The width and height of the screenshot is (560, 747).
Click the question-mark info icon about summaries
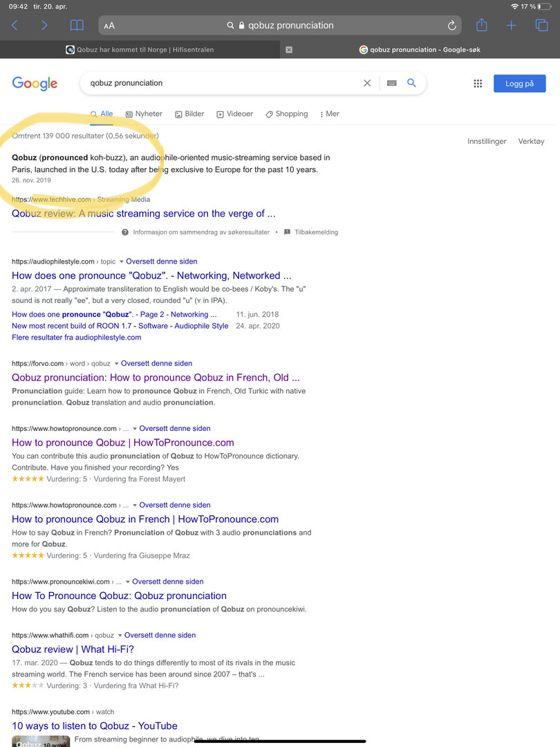pos(124,232)
